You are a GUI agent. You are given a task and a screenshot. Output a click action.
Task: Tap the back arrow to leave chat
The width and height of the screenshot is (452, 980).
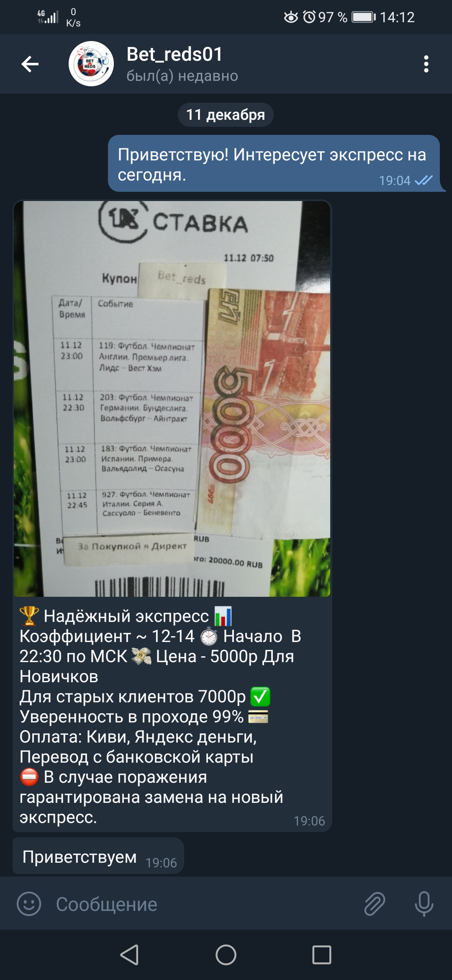(30, 64)
